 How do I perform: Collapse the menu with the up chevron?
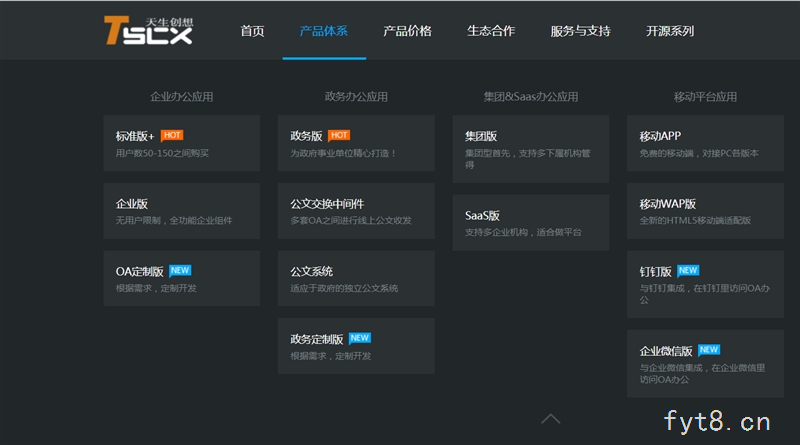pyautogui.click(x=550, y=418)
